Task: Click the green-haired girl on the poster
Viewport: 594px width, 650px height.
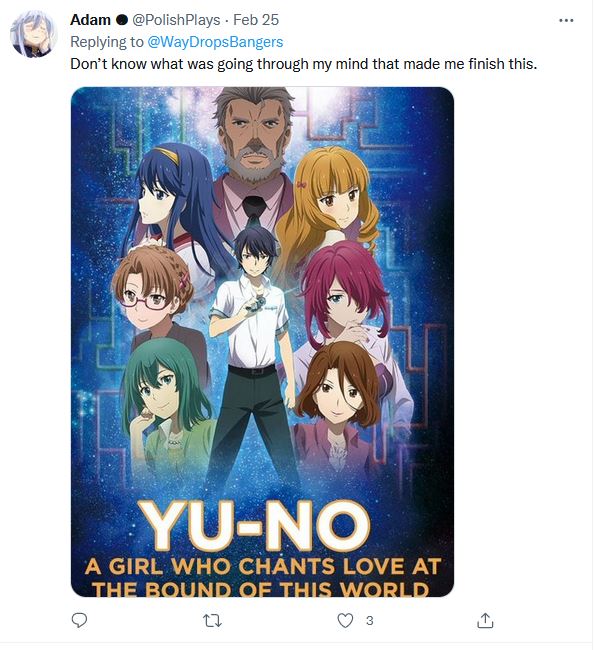Action: (x=166, y=400)
